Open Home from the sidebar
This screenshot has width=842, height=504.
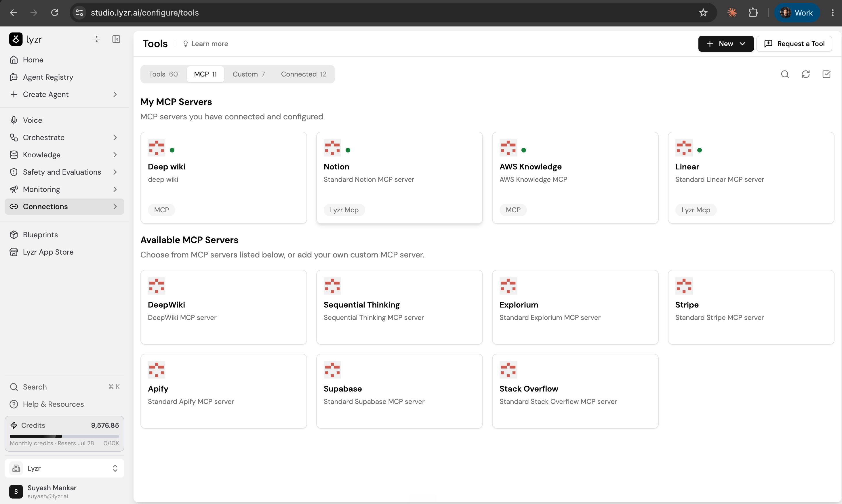click(64, 60)
